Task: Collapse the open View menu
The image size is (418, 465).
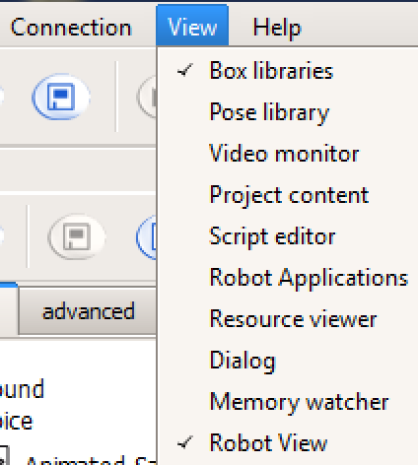Action: click(192, 26)
